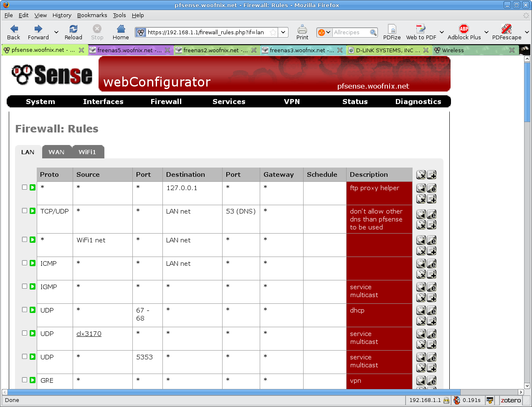Open the clx3170 alias link

(x=89, y=333)
